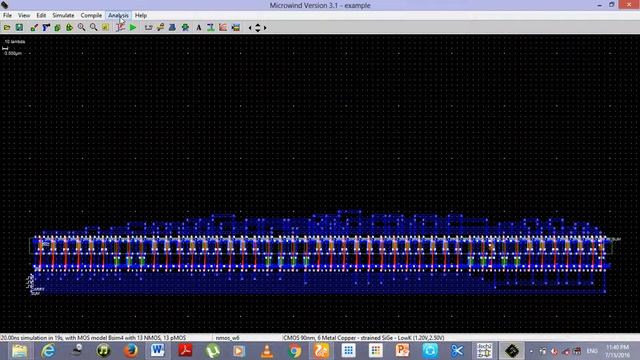
Task: Open the Edit menu
Action: click(x=41, y=15)
